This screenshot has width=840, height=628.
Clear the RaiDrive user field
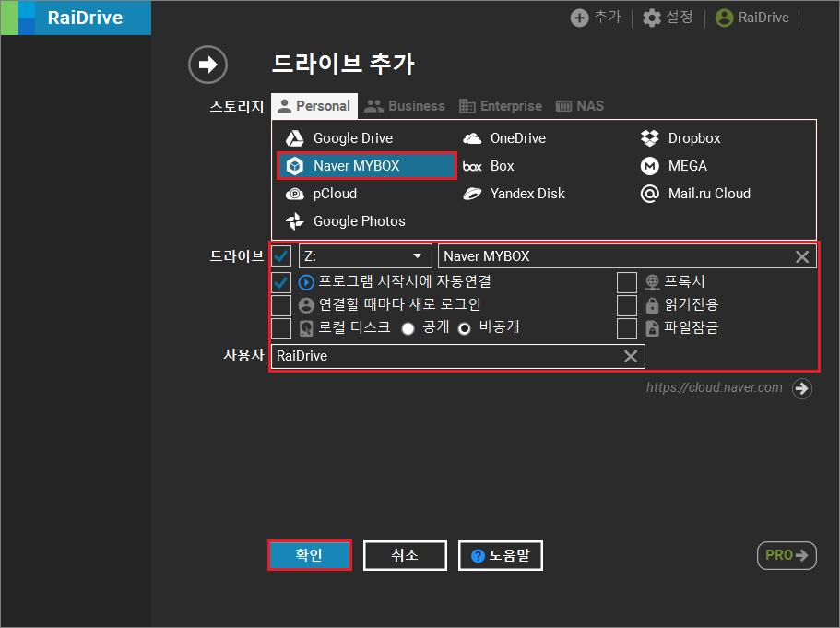(631, 356)
